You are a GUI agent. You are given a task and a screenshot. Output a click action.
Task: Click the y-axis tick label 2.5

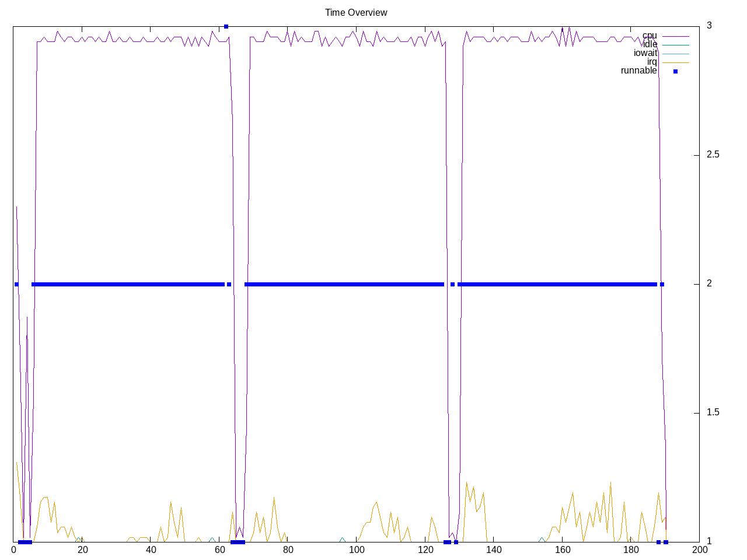pyautogui.click(x=713, y=155)
